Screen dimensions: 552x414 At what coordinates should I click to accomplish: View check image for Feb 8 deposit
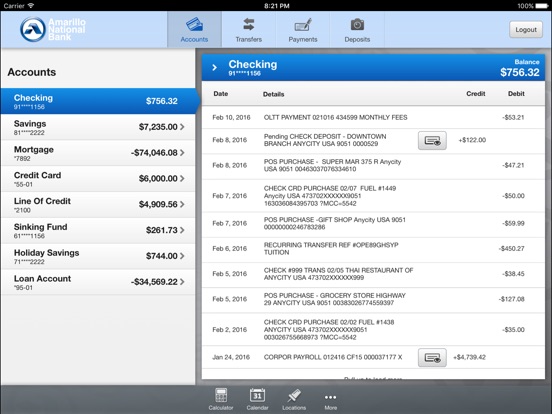pyautogui.click(x=432, y=140)
